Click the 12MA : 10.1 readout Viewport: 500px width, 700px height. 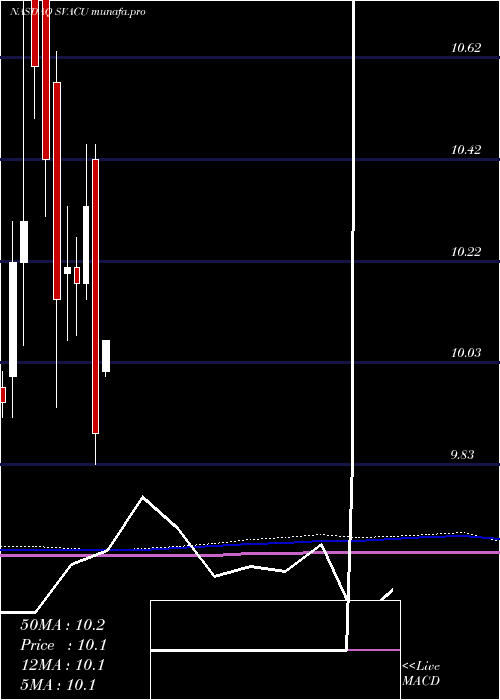(x=62, y=665)
